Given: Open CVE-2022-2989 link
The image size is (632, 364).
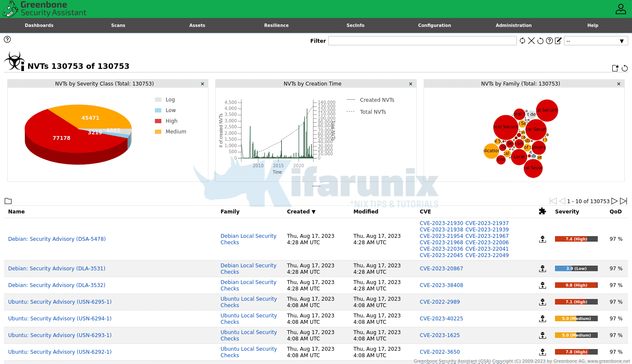Looking at the screenshot, I should 439,302.
